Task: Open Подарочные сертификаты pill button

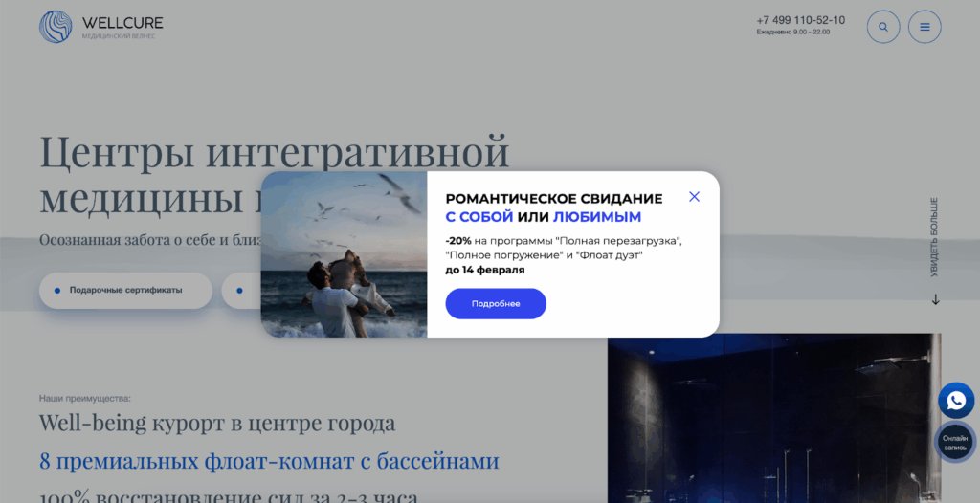Action: point(125,291)
